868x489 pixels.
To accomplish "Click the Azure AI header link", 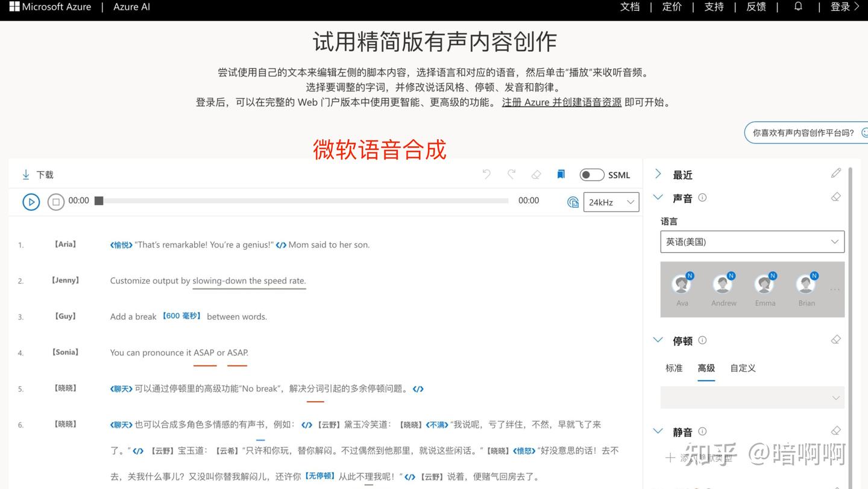I will [x=132, y=7].
